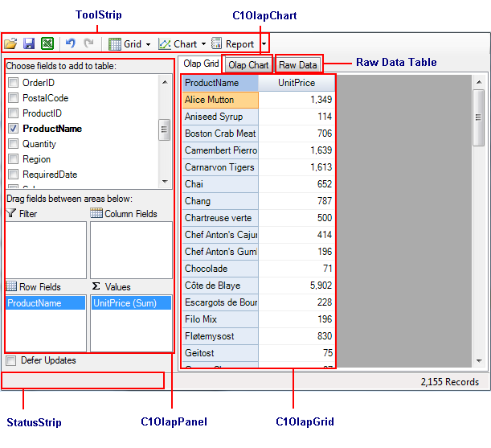Image resolution: width=491 pixels, height=448 pixels.
Task: Select the Côte de Blaye row
Action: (x=220, y=286)
